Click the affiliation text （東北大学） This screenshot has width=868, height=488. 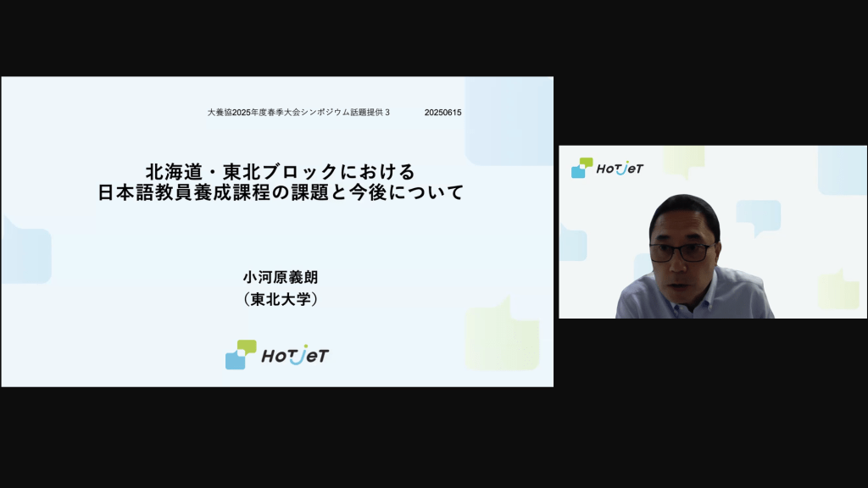point(280,299)
